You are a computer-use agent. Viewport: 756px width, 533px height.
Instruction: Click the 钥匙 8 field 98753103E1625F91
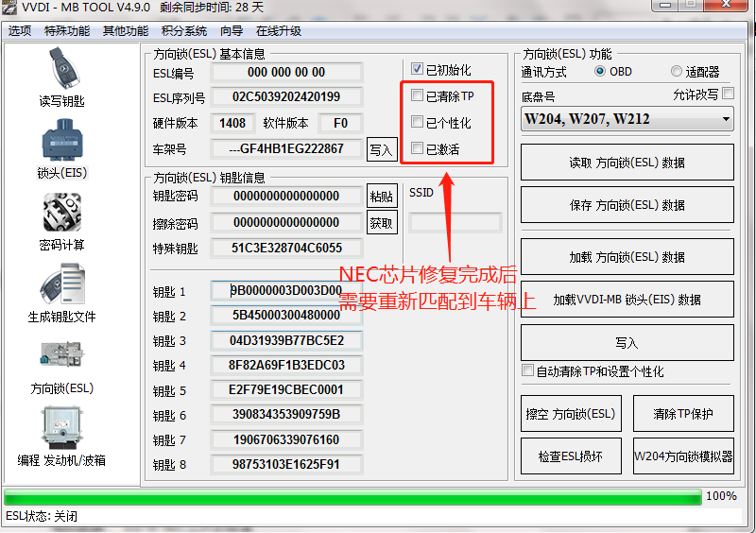point(286,464)
